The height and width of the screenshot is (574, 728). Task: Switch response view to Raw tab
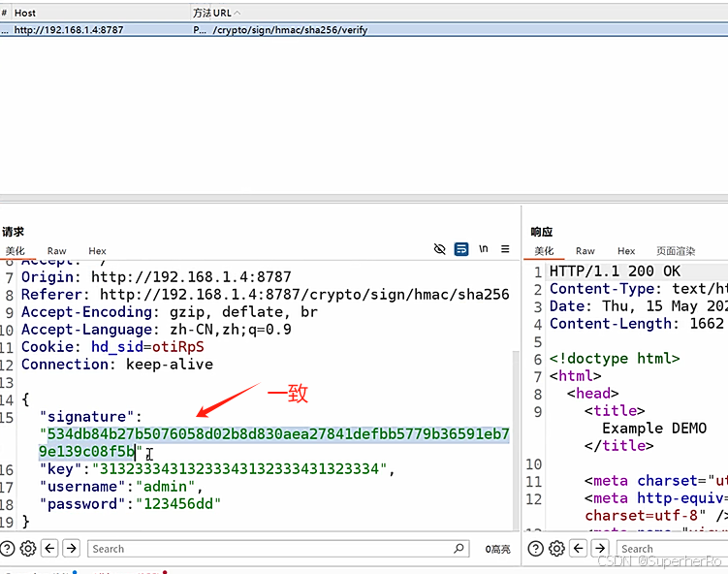click(585, 251)
